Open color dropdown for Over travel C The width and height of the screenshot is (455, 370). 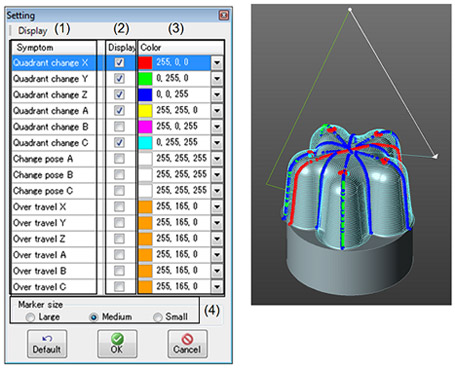(x=217, y=286)
